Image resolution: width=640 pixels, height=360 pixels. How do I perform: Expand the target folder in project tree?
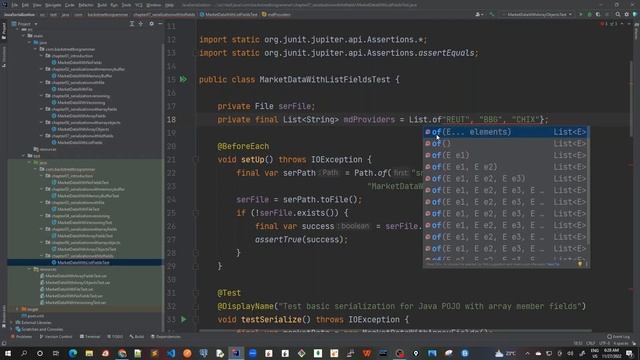pyautogui.click(x=18, y=309)
